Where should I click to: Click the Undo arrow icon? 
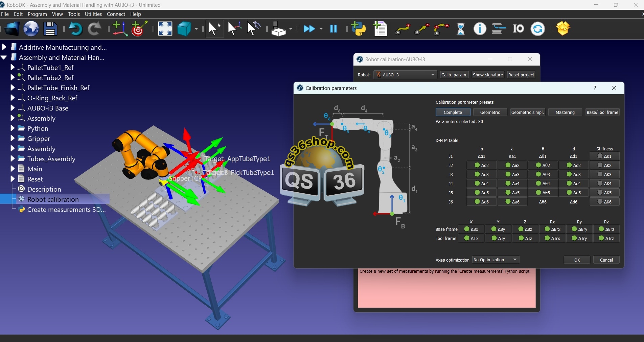(75, 29)
